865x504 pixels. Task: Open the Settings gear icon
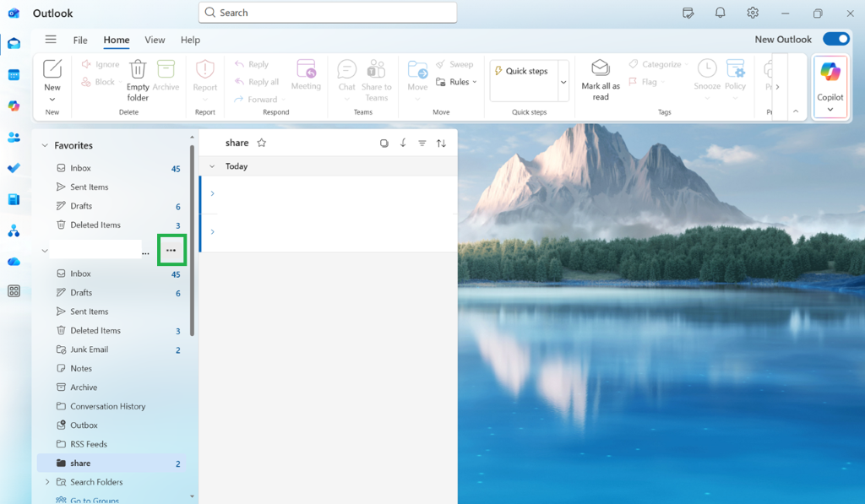(753, 13)
